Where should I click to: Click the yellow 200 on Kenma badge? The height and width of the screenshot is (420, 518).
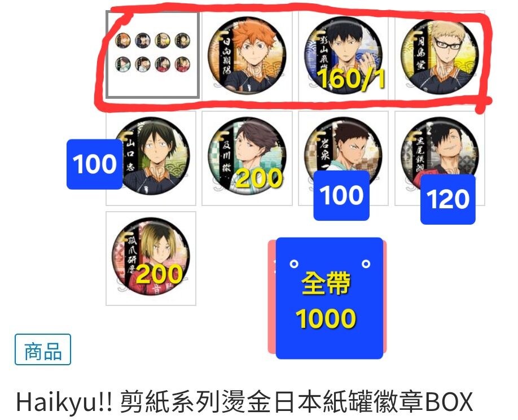pyautogui.click(x=159, y=274)
